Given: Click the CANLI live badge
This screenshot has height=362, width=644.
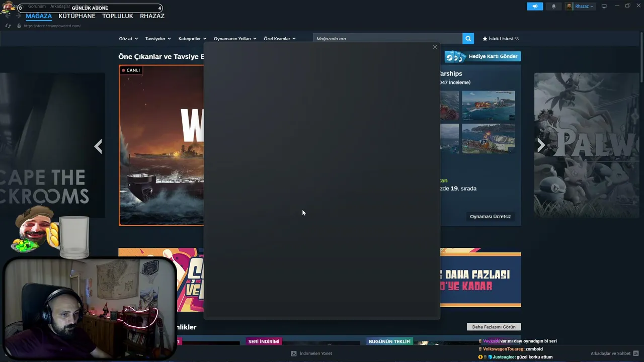Looking at the screenshot, I should point(131,70).
